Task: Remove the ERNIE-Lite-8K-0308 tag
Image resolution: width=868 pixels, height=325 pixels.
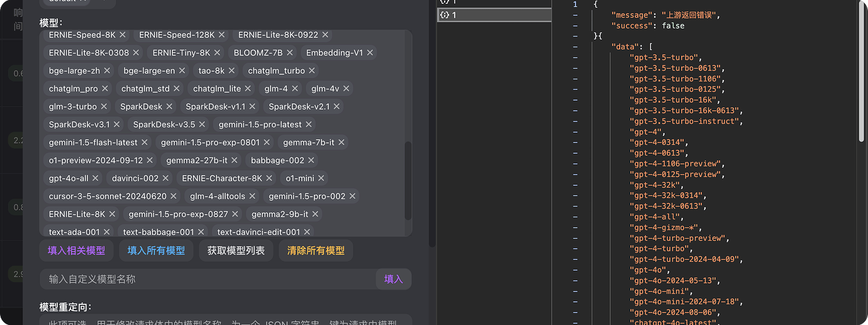Action: (136, 53)
